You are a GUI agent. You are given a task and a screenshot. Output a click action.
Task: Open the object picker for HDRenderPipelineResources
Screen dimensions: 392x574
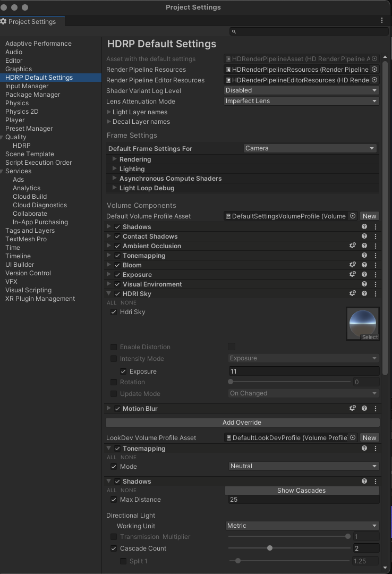click(x=374, y=69)
